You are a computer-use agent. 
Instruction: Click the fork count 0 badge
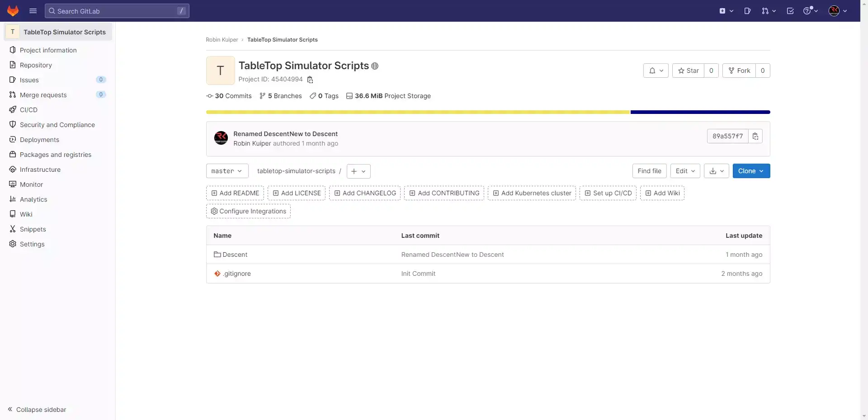[763, 71]
